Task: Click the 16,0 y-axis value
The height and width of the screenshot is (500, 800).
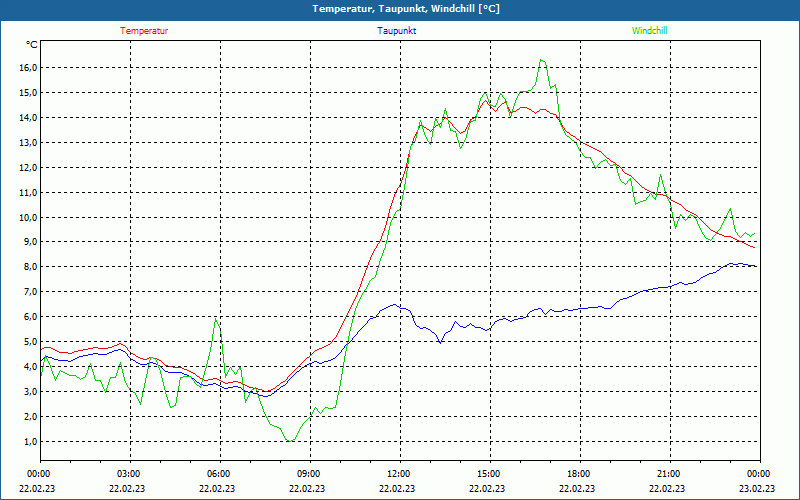Action: click(x=29, y=67)
